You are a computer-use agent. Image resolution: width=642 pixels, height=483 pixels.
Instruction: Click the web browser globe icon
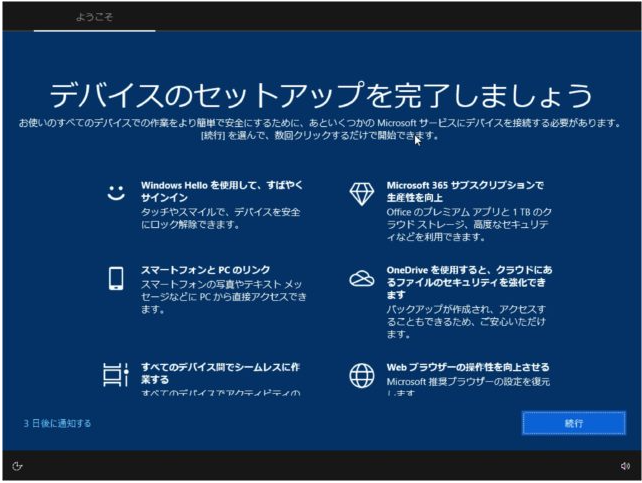click(362, 375)
